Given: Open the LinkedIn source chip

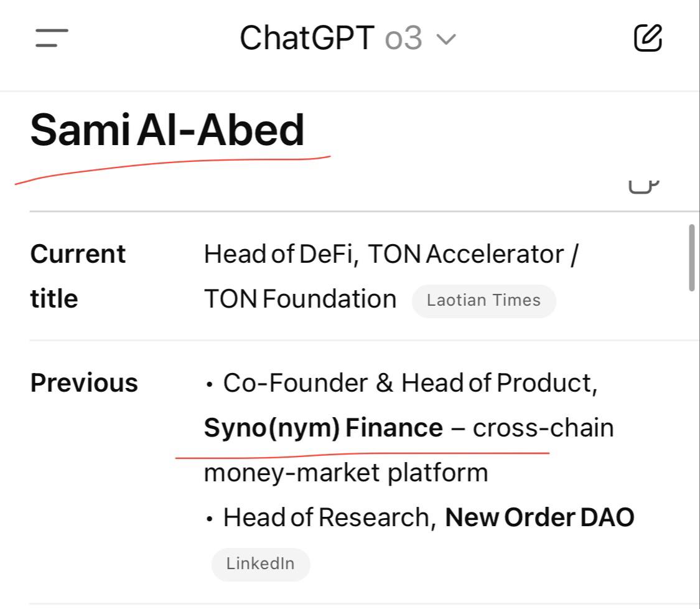Looking at the screenshot, I should pyautogui.click(x=261, y=564).
